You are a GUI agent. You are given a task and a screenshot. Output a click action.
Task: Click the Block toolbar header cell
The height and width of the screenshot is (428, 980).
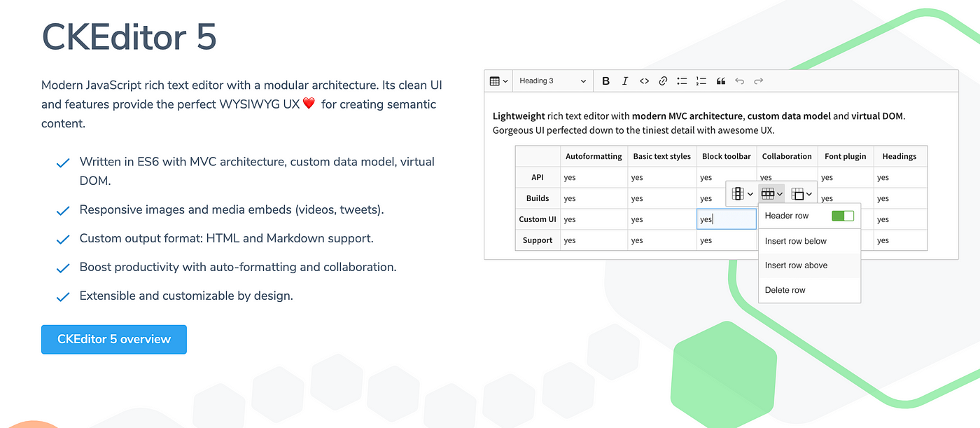click(727, 156)
